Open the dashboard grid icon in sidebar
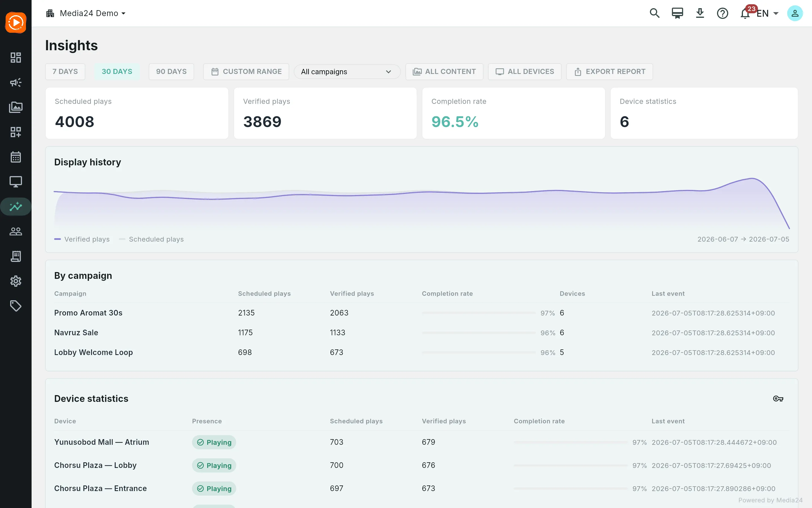The width and height of the screenshot is (812, 508). coord(16,58)
